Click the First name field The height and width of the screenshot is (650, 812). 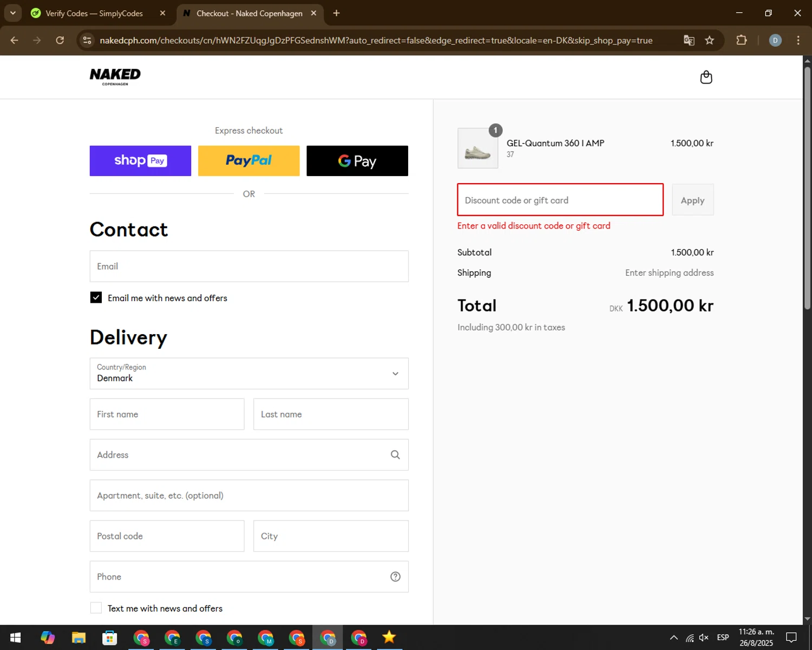(x=167, y=414)
